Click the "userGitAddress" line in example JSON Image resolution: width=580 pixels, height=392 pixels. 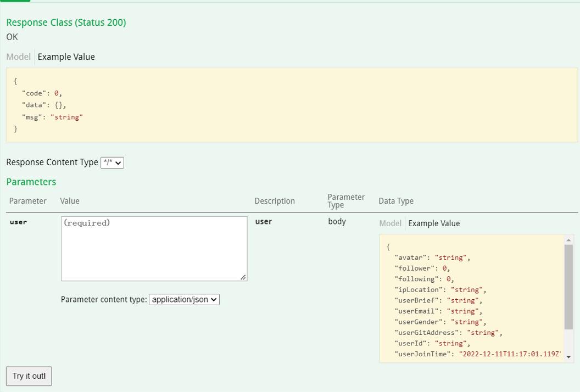pos(448,333)
